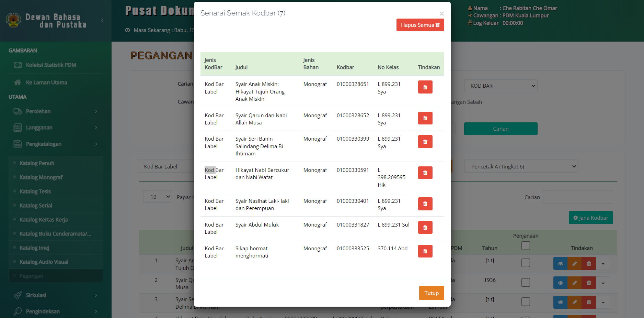Click the Hapus Semua button
Viewport: 644px width, 318px height.
pos(420,25)
